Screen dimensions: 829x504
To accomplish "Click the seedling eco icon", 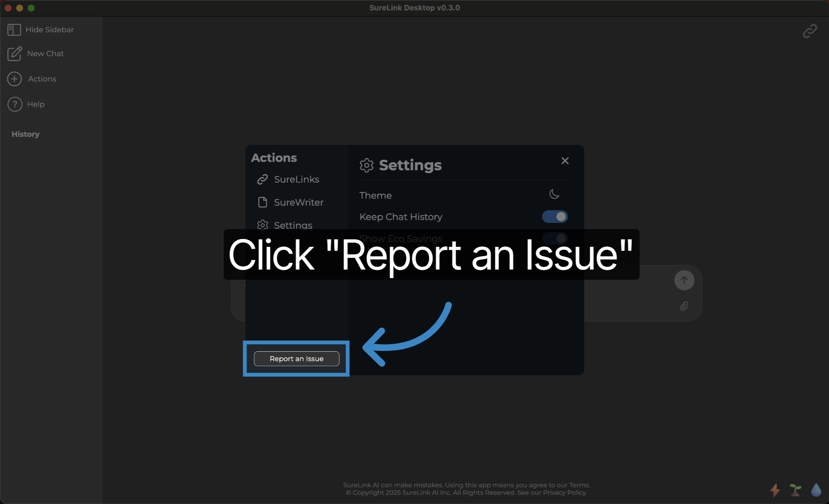I will [795, 490].
